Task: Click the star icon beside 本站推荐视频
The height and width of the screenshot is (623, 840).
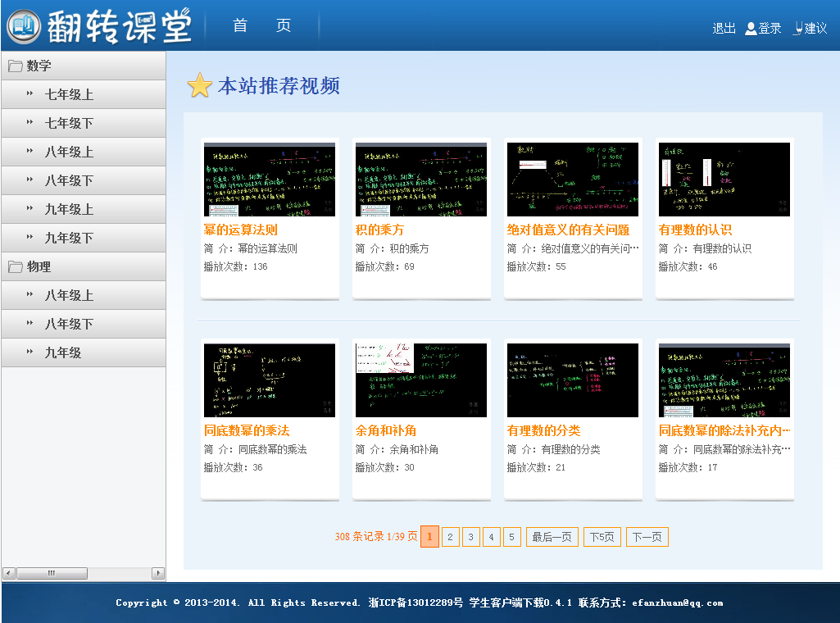Action: pos(200,85)
